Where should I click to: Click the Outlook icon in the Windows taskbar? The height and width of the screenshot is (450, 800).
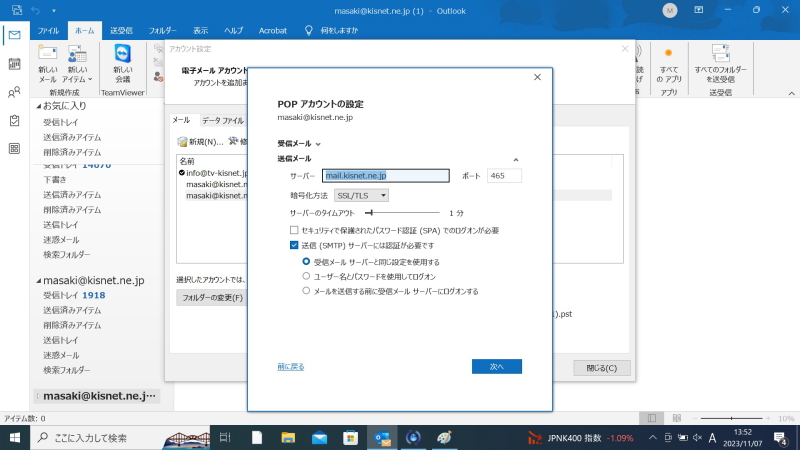click(x=381, y=438)
